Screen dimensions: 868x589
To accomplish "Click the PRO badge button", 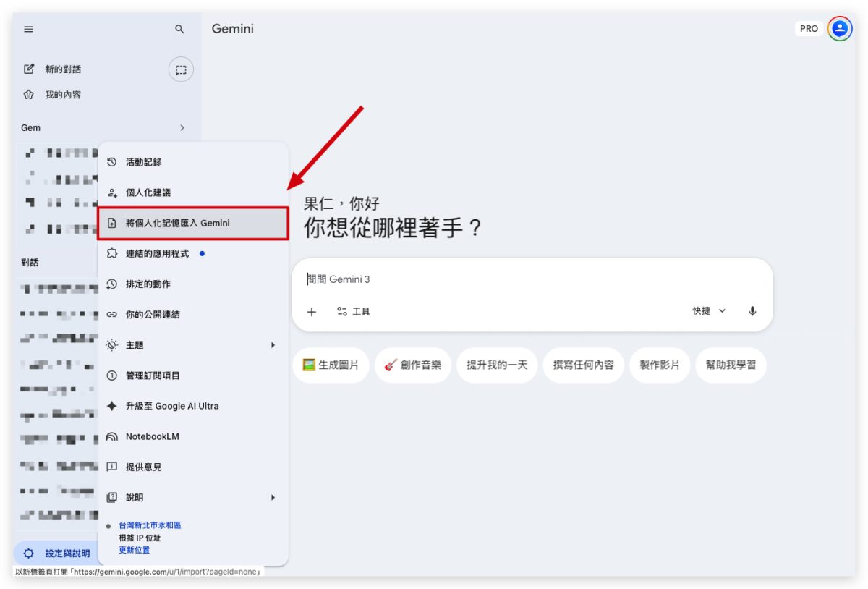I will point(809,29).
